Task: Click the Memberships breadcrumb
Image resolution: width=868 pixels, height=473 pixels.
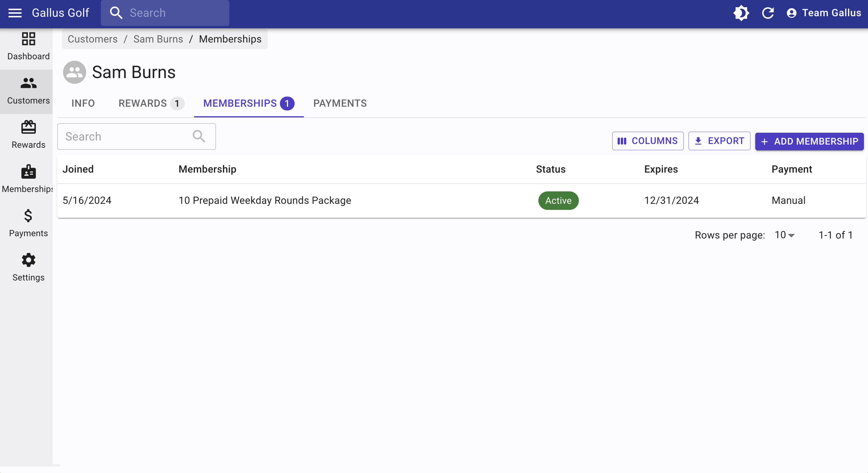Action: pyautogui.click(x=230, y=39)
